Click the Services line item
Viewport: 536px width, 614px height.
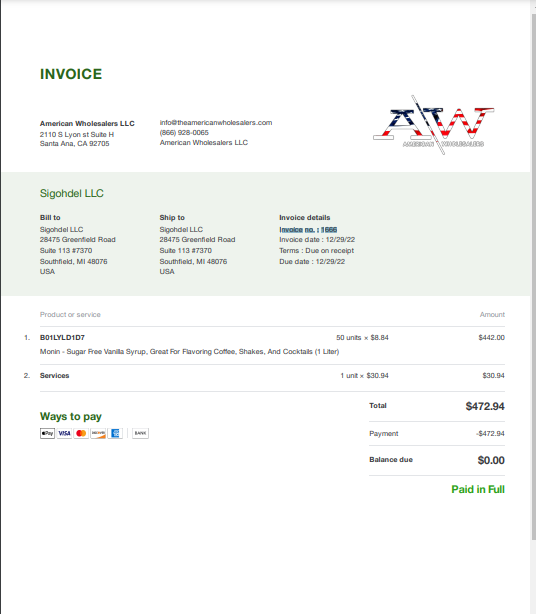coord(54,376)
